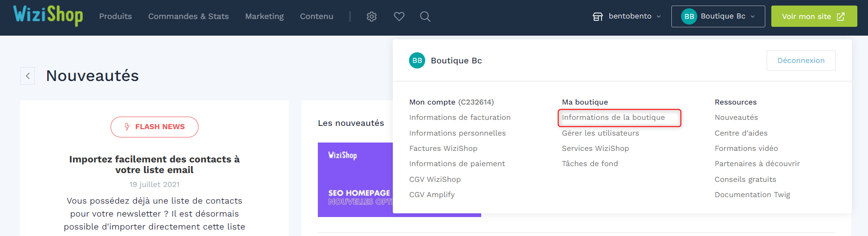Open the Commandes & Stats menu
The width and height of the screenshot is (868, 236).
pos(188,17)
